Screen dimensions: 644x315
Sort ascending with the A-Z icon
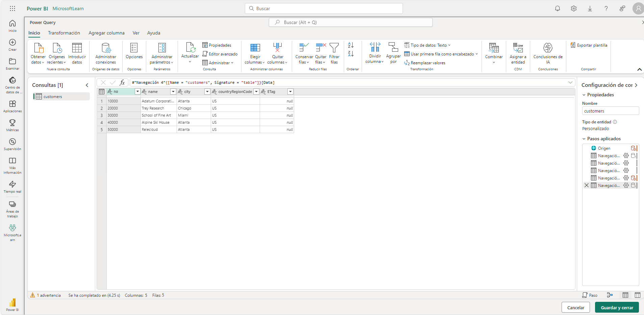tap(351, 45)
